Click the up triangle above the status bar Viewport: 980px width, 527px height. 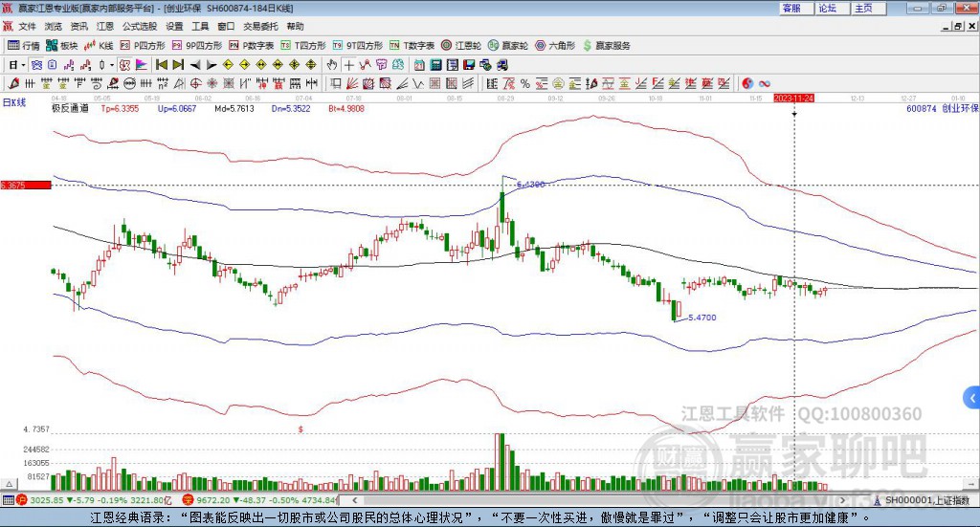9,485
